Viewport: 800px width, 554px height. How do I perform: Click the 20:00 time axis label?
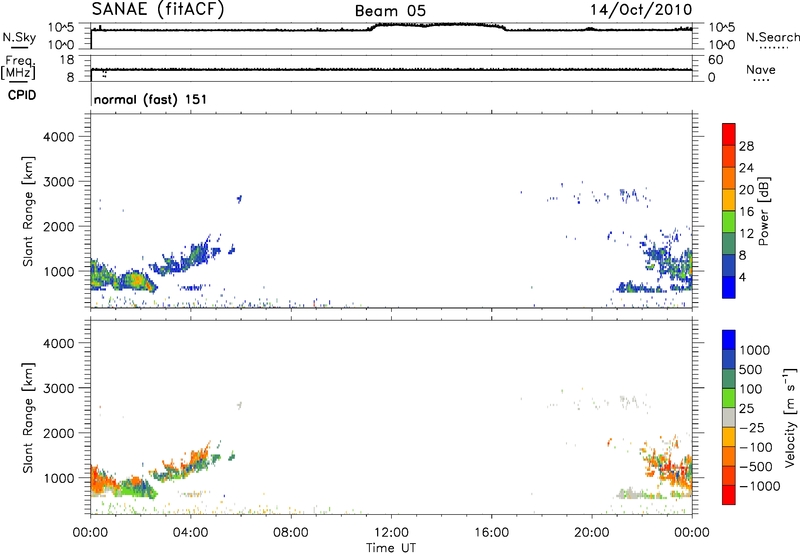coord(591,533)
